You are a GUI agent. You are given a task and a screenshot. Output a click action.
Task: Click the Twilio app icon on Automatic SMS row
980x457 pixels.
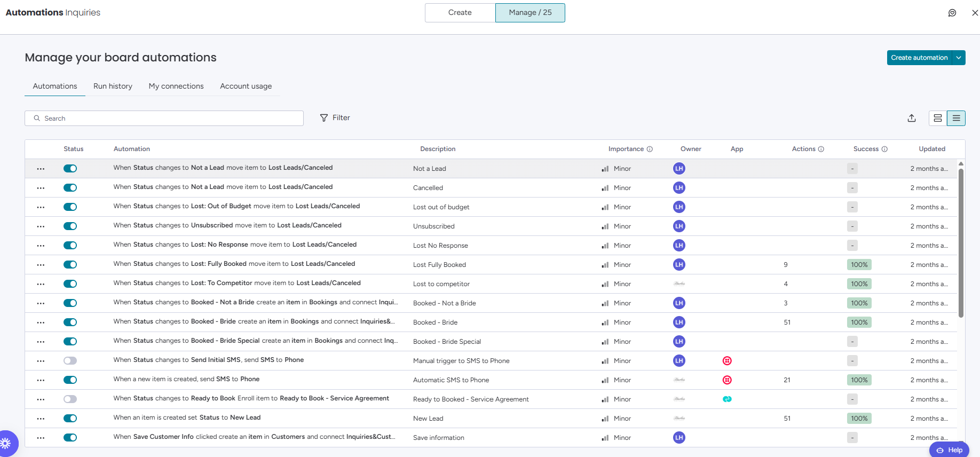coord(727,380)
